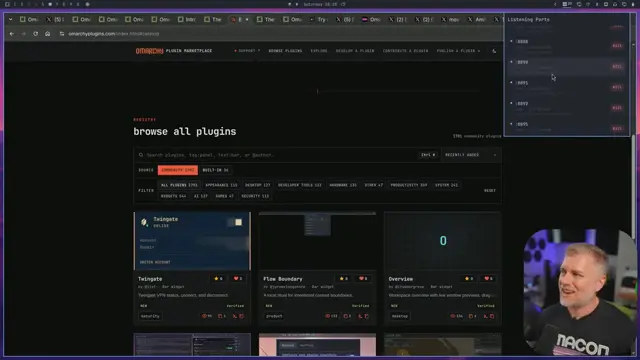Click the browser back arrow
Screen dimensions: 640x360
coord(12,34)
